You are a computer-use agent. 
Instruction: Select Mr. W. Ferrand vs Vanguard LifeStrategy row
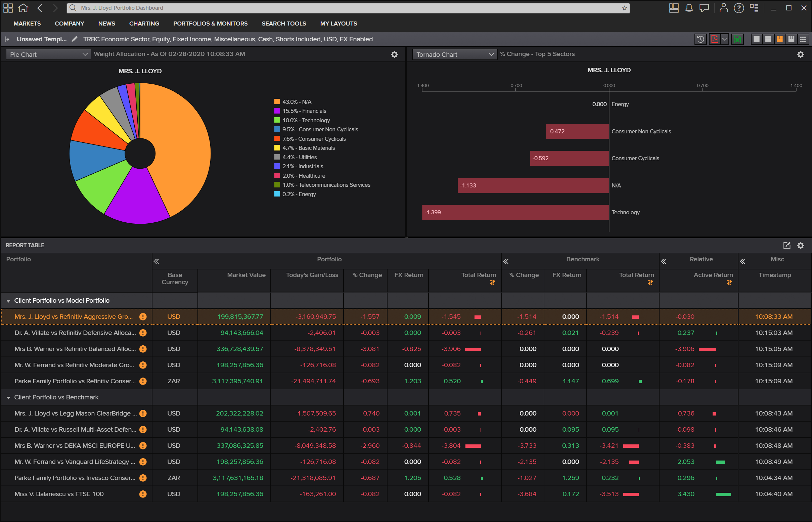(x=406, y=462)
